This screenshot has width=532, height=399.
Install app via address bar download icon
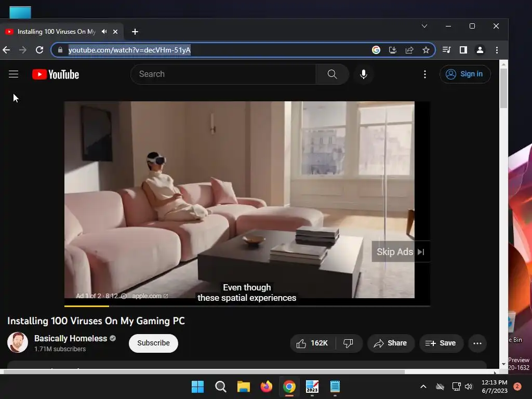393,50
